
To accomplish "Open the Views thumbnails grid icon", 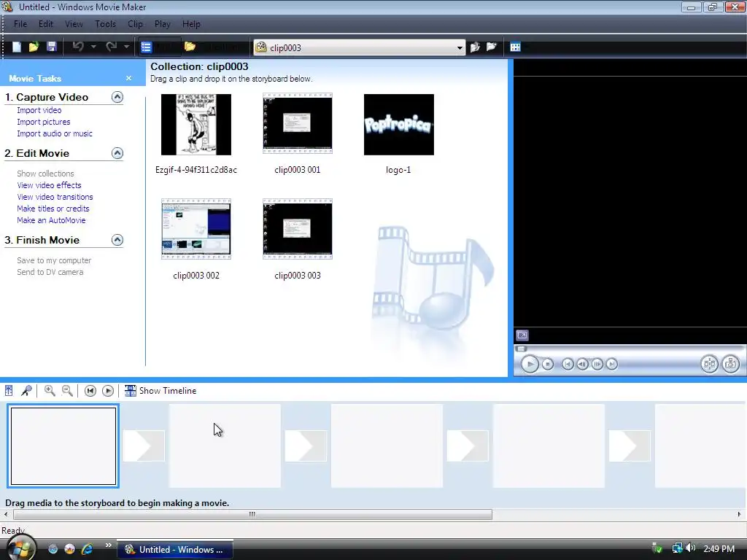I will click(x=516, y=47).
